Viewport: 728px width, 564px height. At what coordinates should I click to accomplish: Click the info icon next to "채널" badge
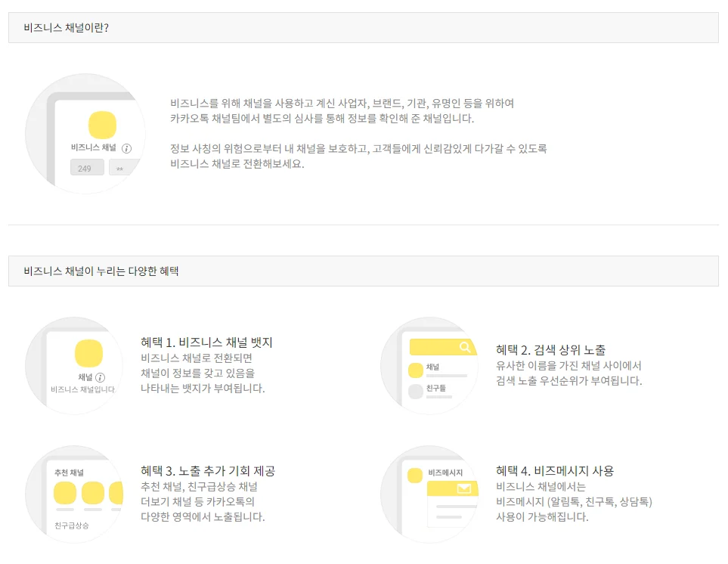click(101, 377)
